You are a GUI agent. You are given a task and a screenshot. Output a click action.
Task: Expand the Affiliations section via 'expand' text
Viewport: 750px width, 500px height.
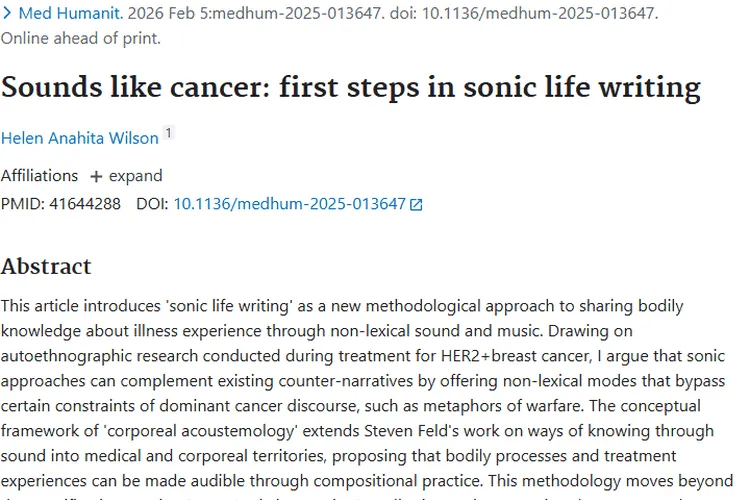(x=135, y=175)
